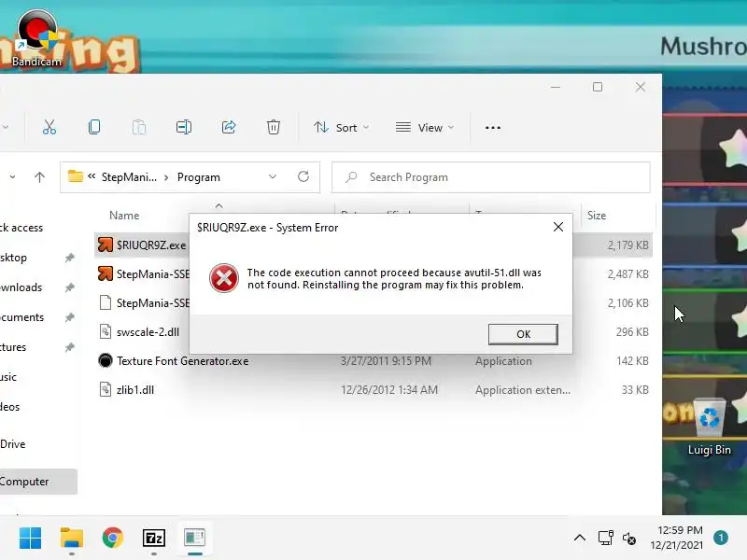The image size is (747, 560).
Task: Click the Share icon in toolbar
Action: click(229, 127)
